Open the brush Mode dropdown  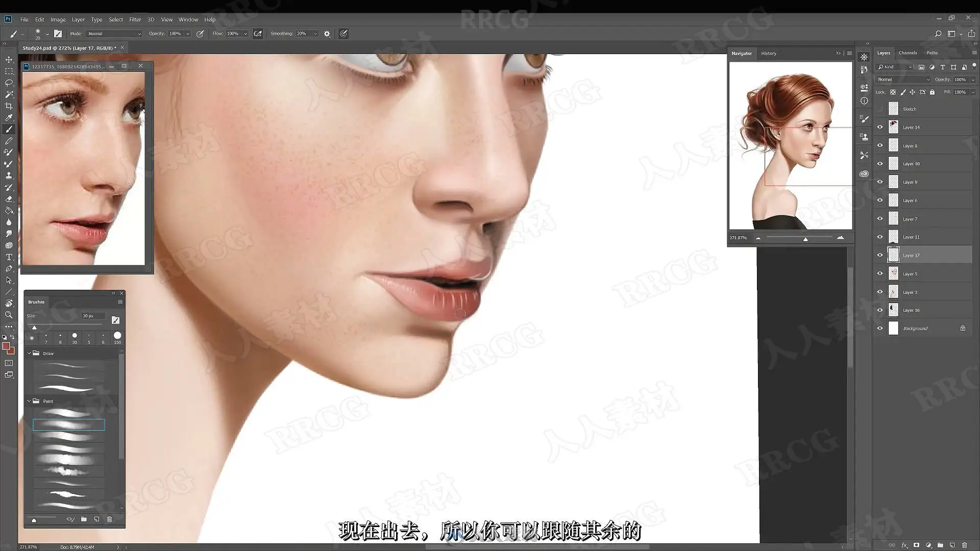coord(113,34)
